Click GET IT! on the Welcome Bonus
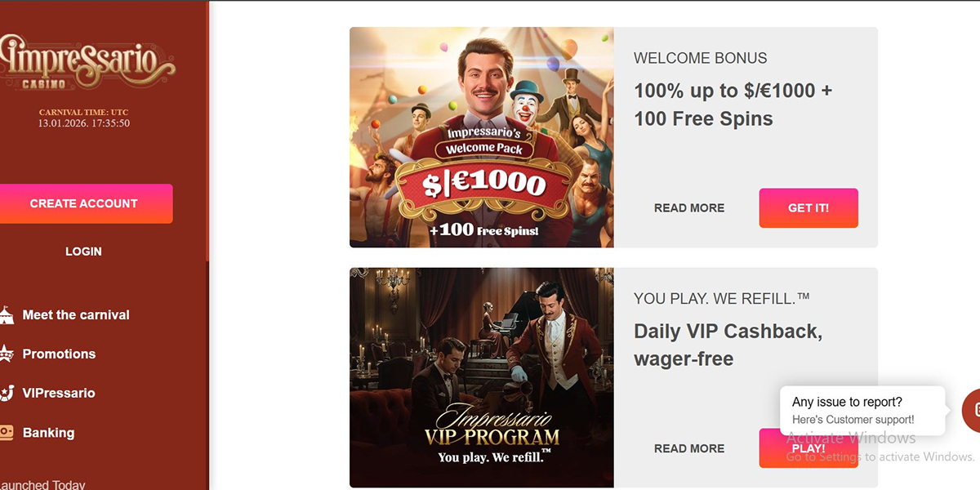Viewport: 980px width, 490px height. tap(808, 208)
